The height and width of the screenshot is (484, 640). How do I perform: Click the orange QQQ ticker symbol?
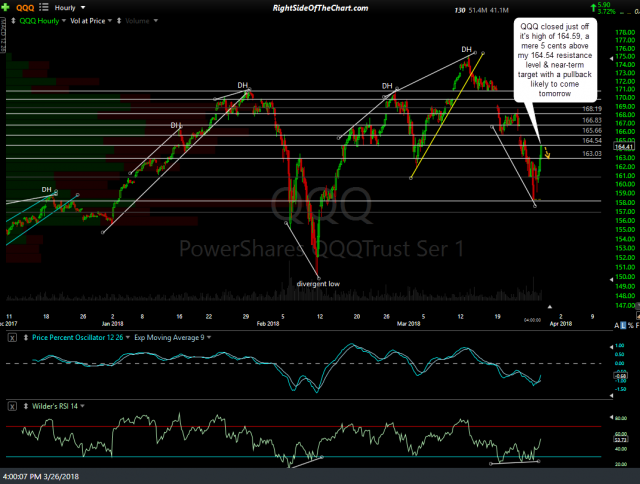coord(25,8)
